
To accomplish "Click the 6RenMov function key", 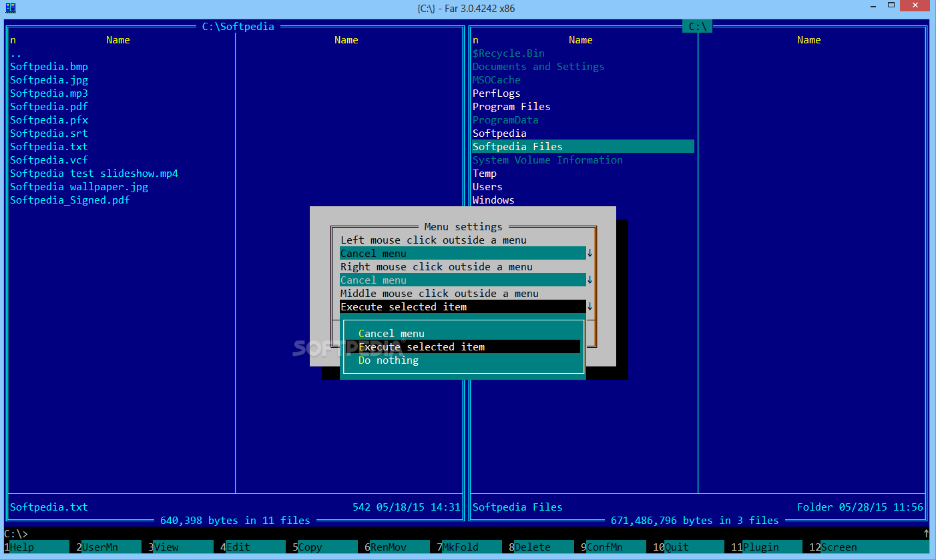I will (x=397, y=547).
